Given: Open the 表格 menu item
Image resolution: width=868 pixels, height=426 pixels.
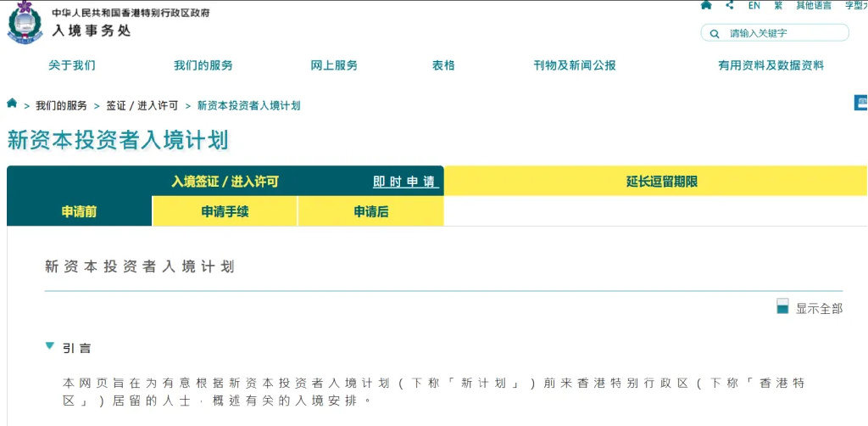Looking at the screenshot, I should pyautogui.click(x=443, y=65).
